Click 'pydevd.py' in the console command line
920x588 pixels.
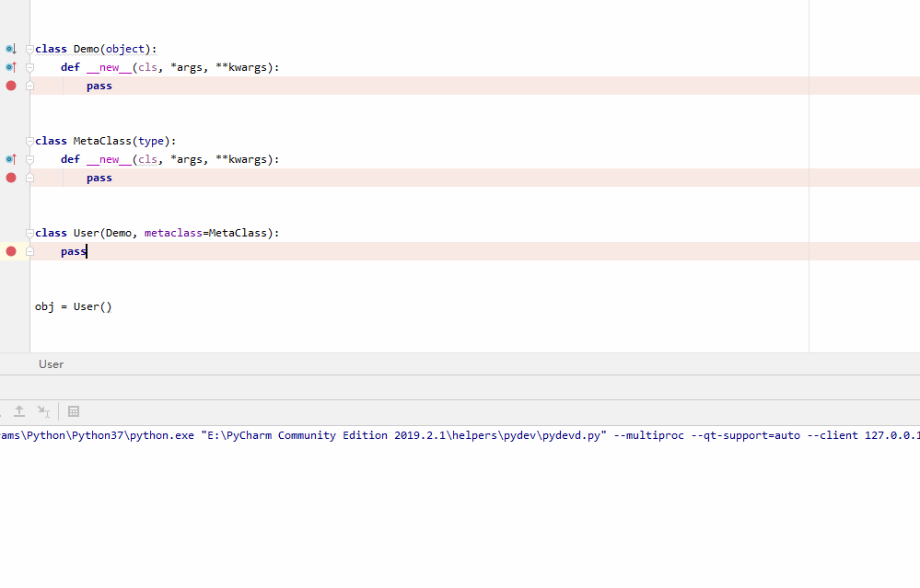[571, 435]
